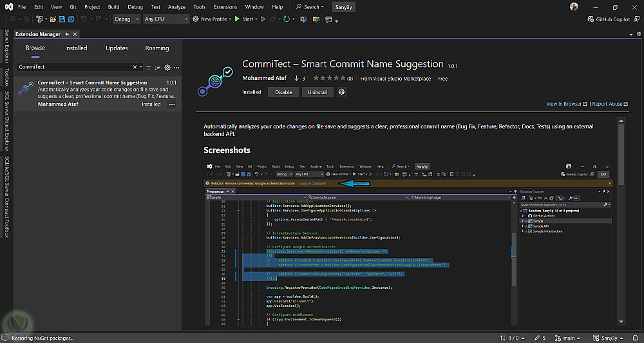
Task: Click the GitHub Copilot icon
Action: (592, 19)
